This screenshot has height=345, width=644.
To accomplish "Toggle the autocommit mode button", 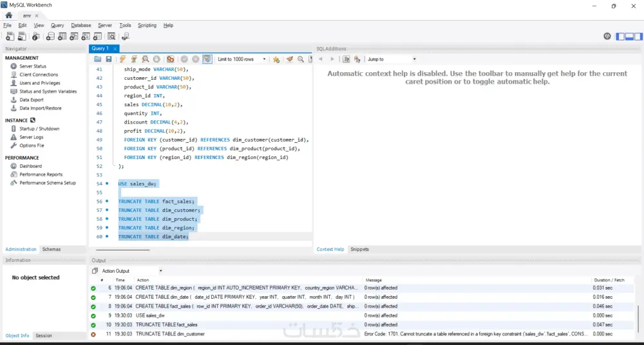I will pos(207,59).
